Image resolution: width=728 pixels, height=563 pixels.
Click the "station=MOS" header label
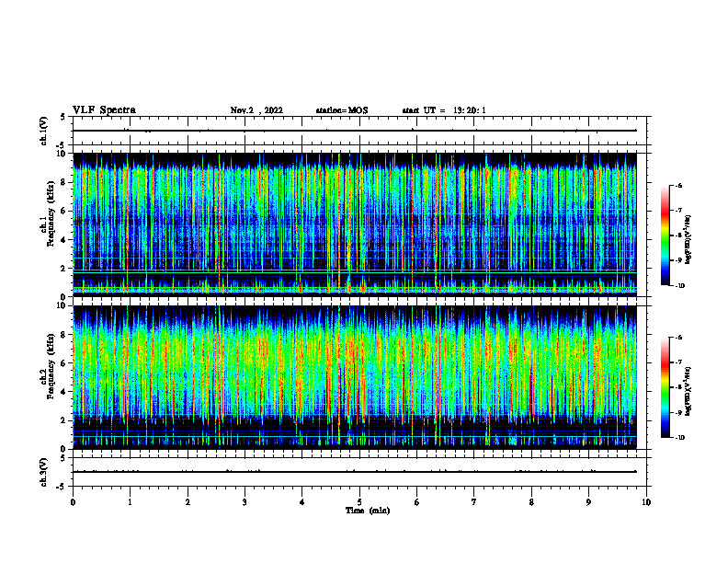342,110
